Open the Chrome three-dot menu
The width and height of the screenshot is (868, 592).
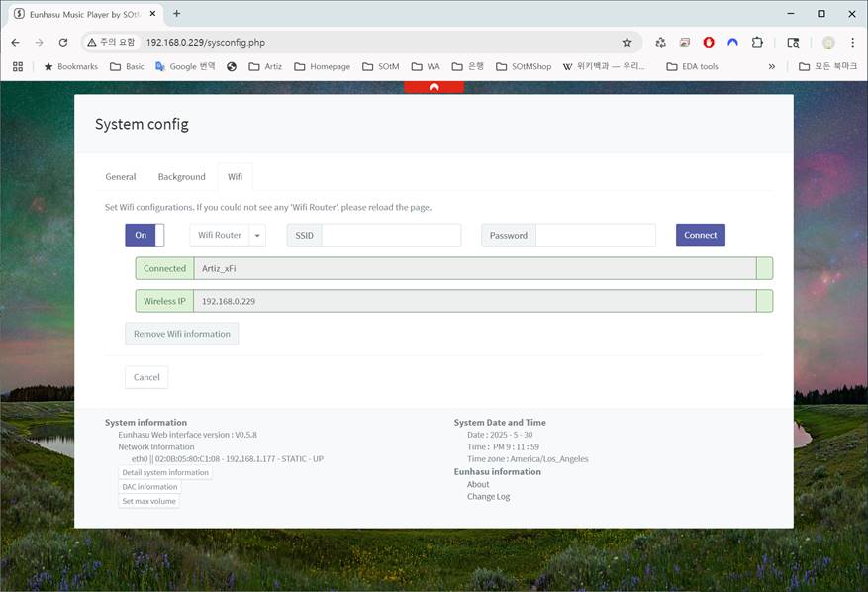click(x=852, y=43)
